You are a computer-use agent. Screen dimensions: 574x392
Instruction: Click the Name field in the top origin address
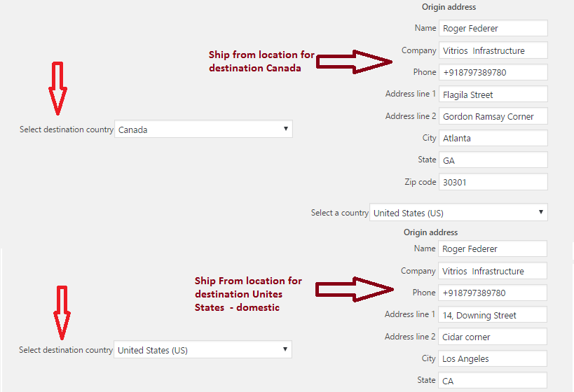pos(493,28)
